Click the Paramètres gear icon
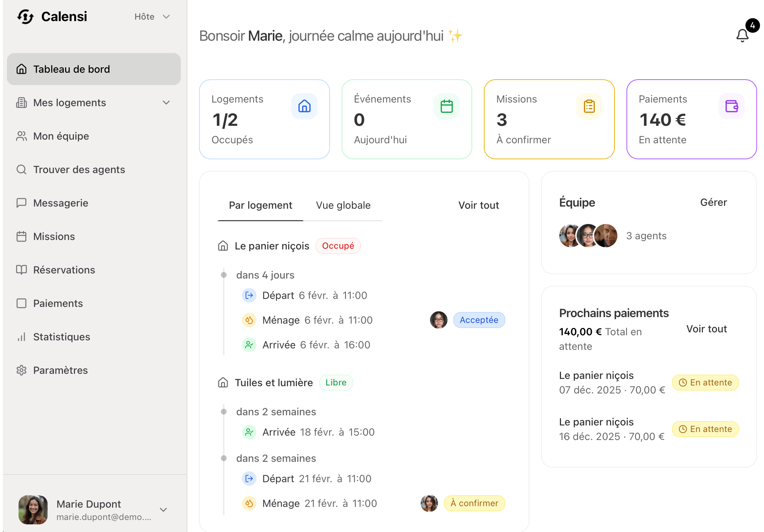Screen dimensions: 764x532 click(x=21, y=370)
